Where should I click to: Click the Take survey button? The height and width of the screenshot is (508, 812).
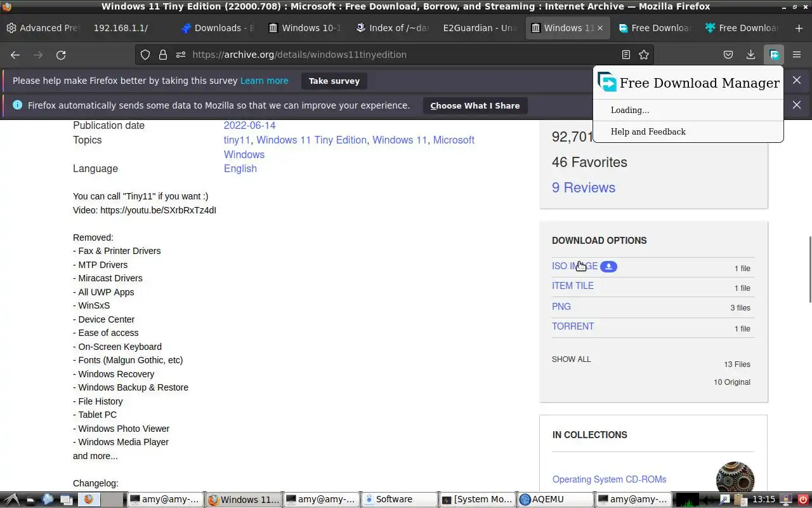point(334,81)
